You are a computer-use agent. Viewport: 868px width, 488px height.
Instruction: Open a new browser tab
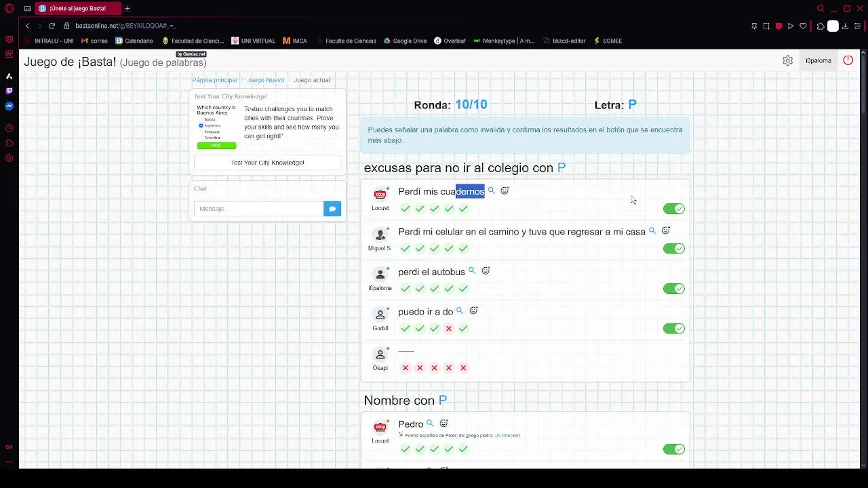pos(127,8)
